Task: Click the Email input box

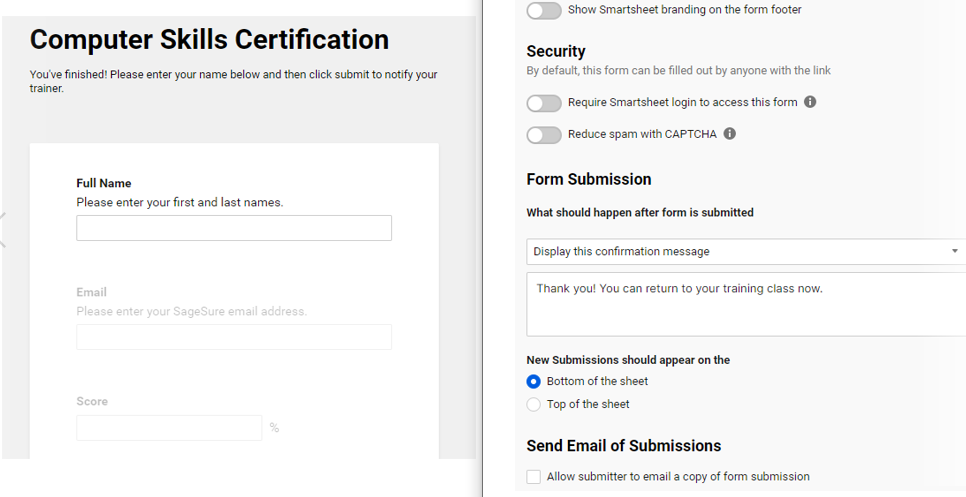Action: coord(234,337)
